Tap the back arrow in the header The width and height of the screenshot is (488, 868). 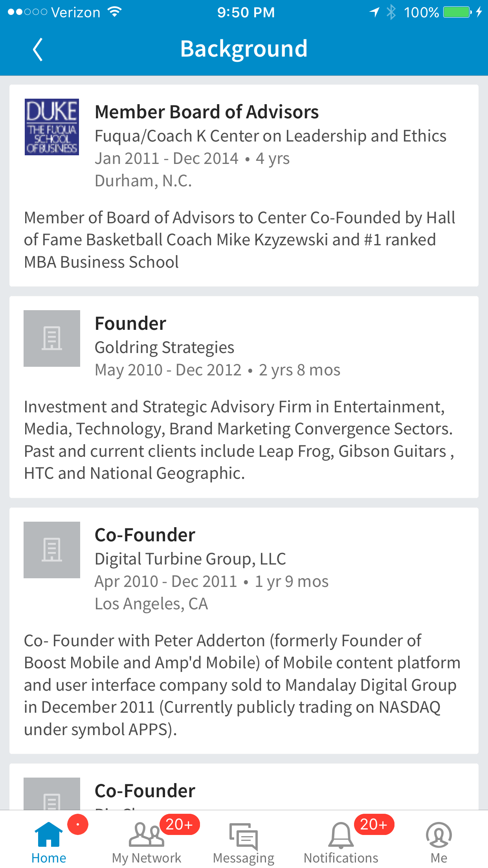pyautogui.click(x=37, y=50)
